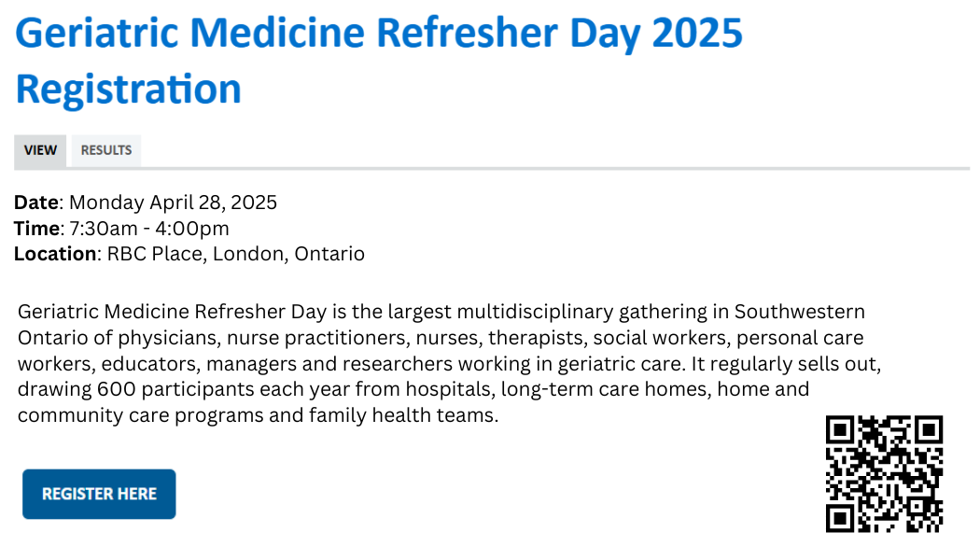Click the 'Geriatric Medicine Refresher Day 2025' heading
The image size is (980, 560).
pos(379,35)
